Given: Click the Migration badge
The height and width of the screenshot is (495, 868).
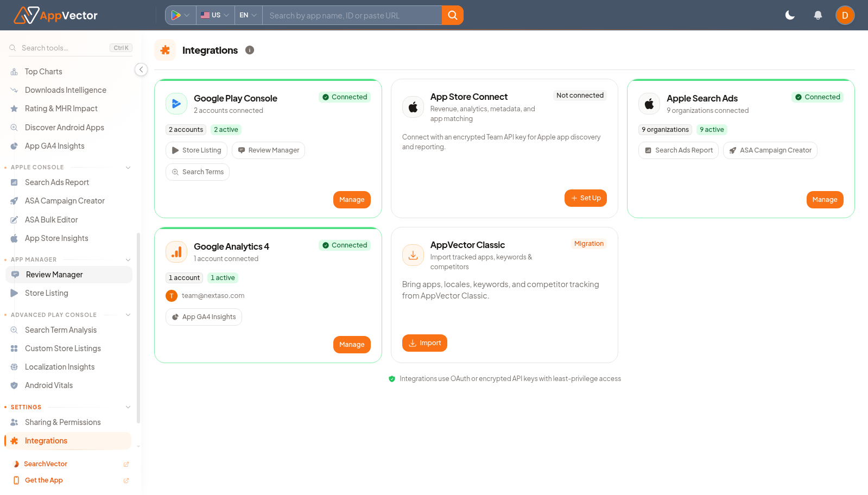Looking at the screenshot, I should tap(589, 244).
